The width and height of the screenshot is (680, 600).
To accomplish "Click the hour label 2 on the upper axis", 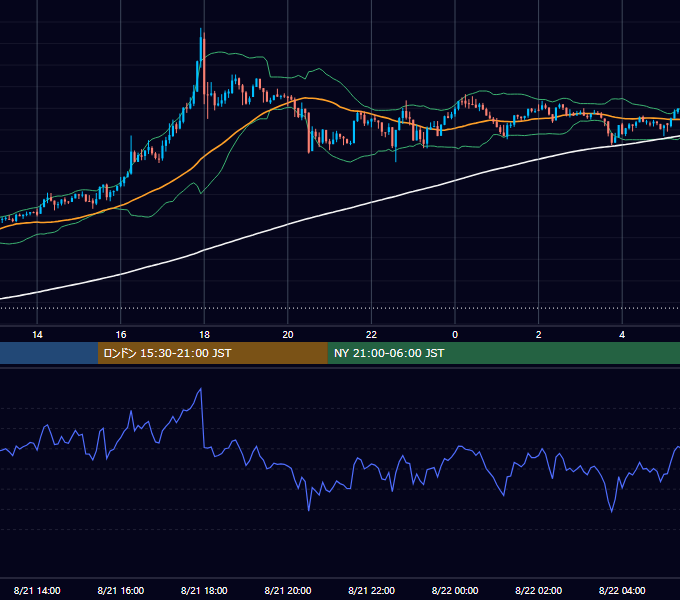I will pos(539,335).
